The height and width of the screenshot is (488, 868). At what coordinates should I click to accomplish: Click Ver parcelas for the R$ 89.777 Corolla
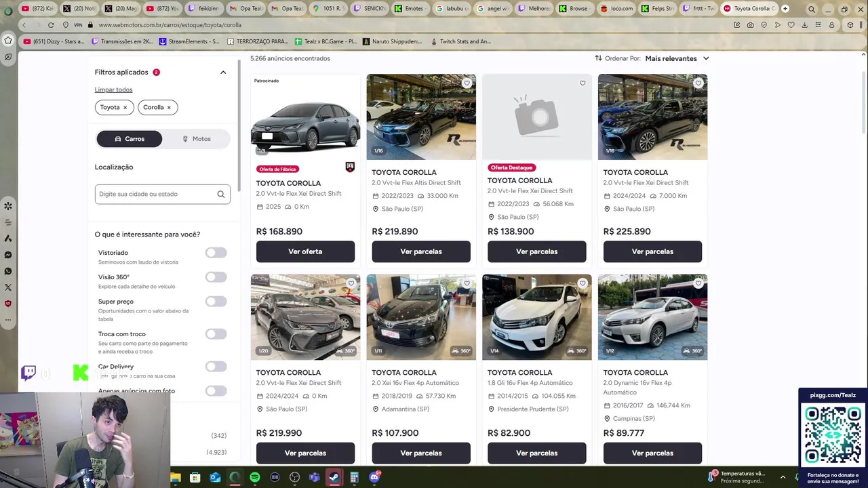[652, 453]
